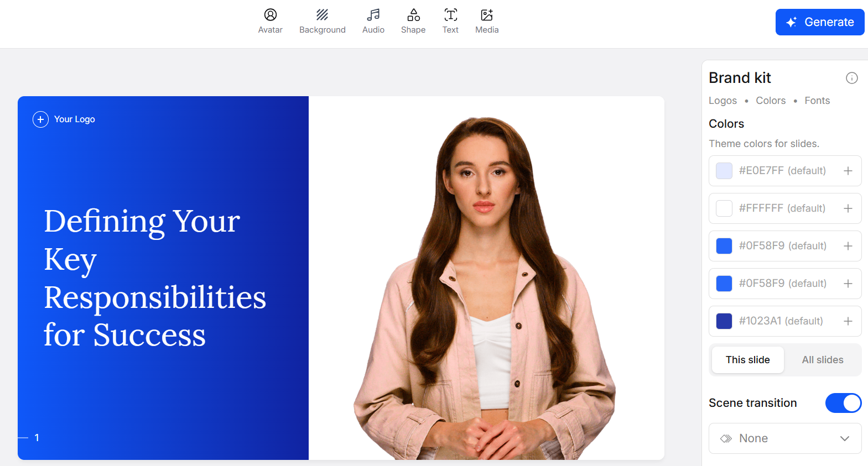Select the slide title text Defining Your Key Responsibilities

155,278
